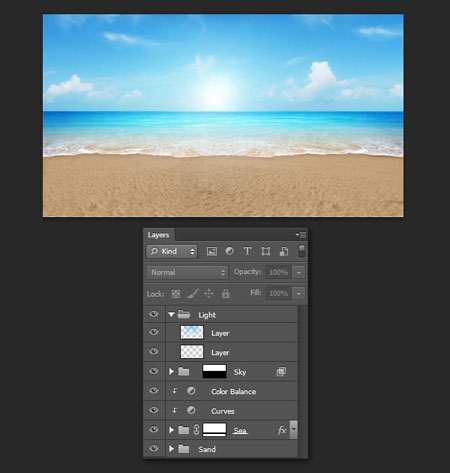Open the Normal blend mode dropdown

click(187, 272)
